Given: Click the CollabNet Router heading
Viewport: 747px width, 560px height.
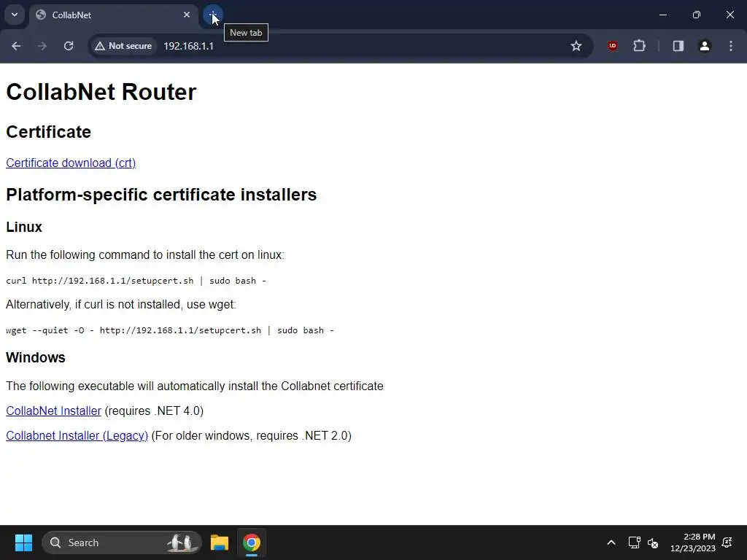Looking at the screenshot, I should tap(101, 92).
